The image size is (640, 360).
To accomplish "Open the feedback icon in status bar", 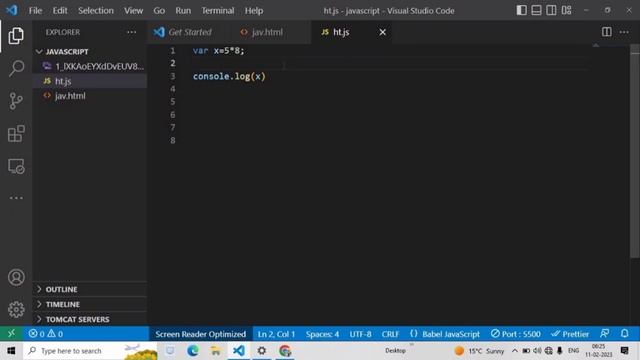I will (x=605, y=333).
